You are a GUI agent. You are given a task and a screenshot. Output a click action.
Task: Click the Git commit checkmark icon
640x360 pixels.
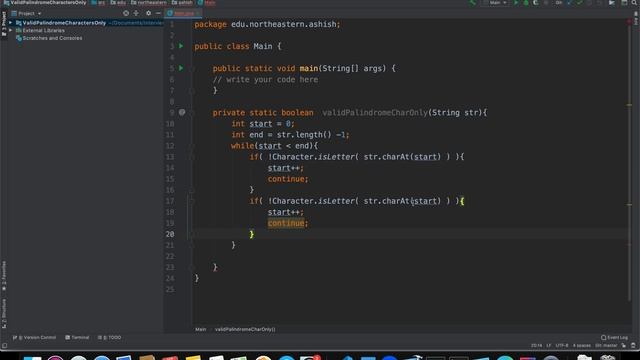[580, 3]
